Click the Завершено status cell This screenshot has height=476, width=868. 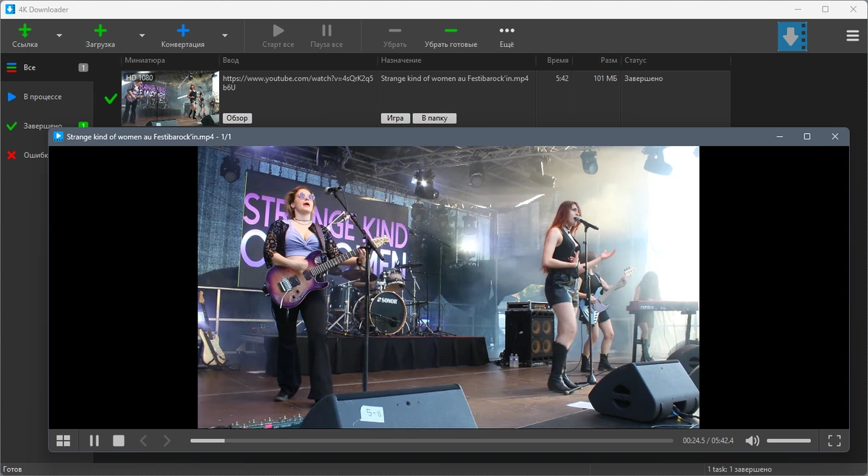pyautogui.click(x=644, y=78)
